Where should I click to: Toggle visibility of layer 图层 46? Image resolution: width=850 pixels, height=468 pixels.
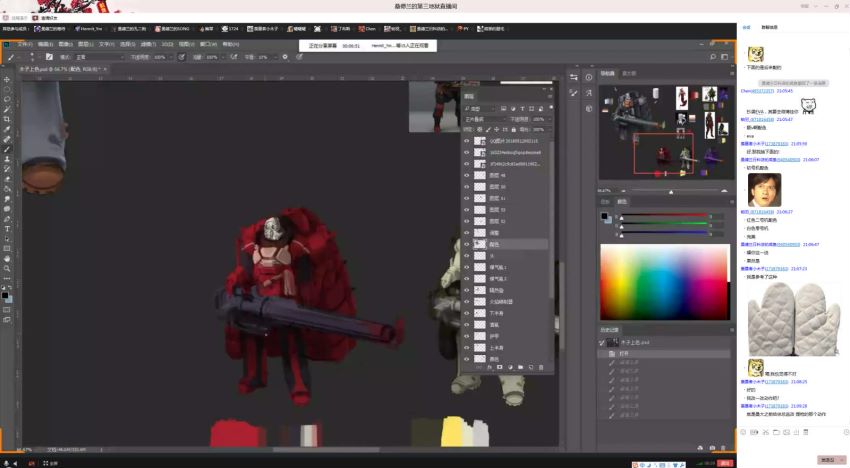[466, 175]
